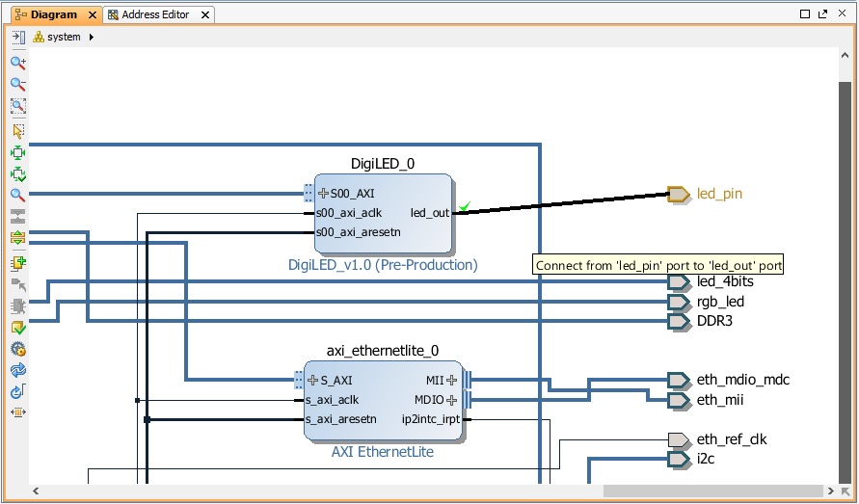The image size is (859, 504).
Task: Close the Diagram tab
Action: click(x=93, y=14)
